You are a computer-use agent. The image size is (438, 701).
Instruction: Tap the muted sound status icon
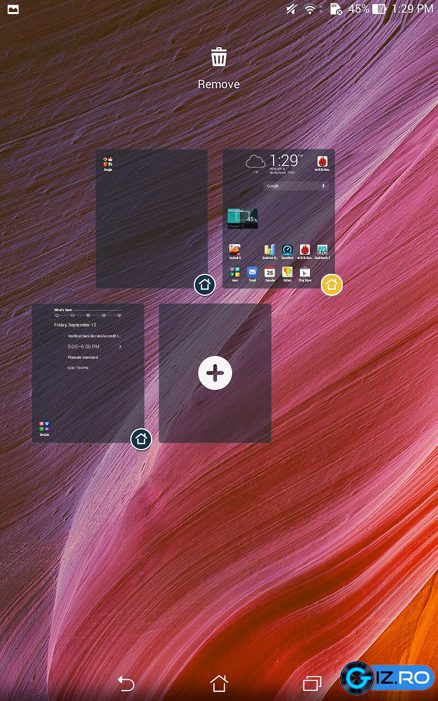point(292,9)
